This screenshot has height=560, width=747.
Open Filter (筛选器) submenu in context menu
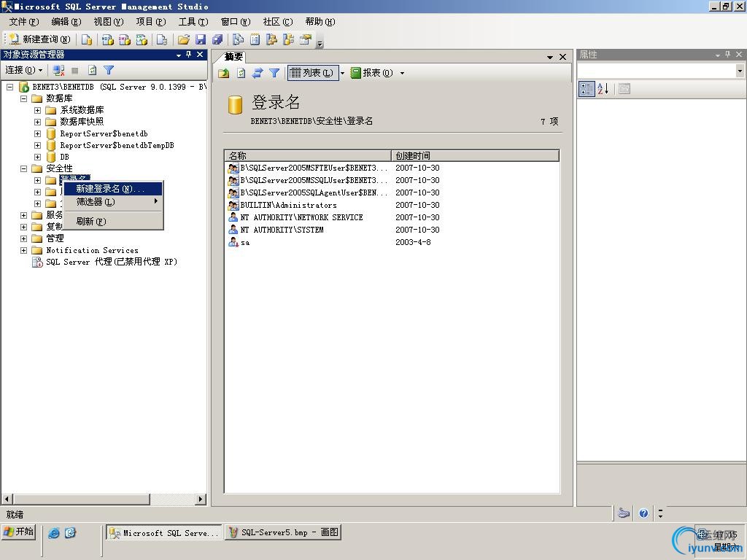113,202
